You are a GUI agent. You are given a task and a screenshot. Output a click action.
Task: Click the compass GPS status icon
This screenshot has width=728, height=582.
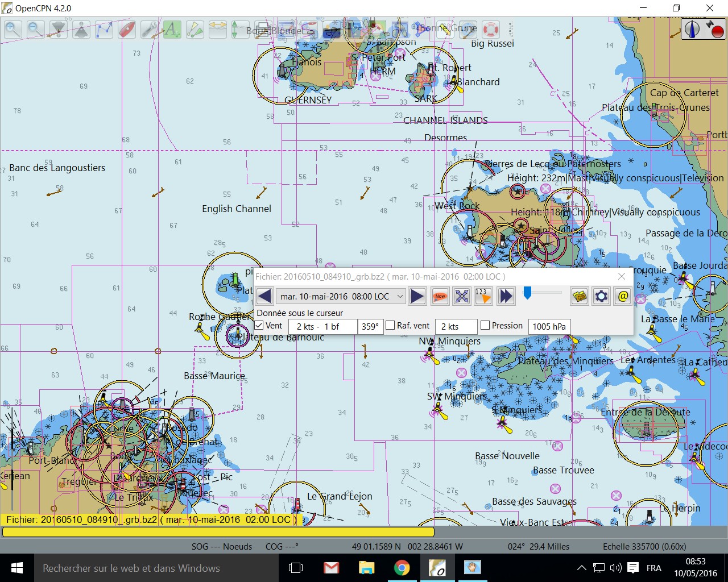click(x=692, y=29)
